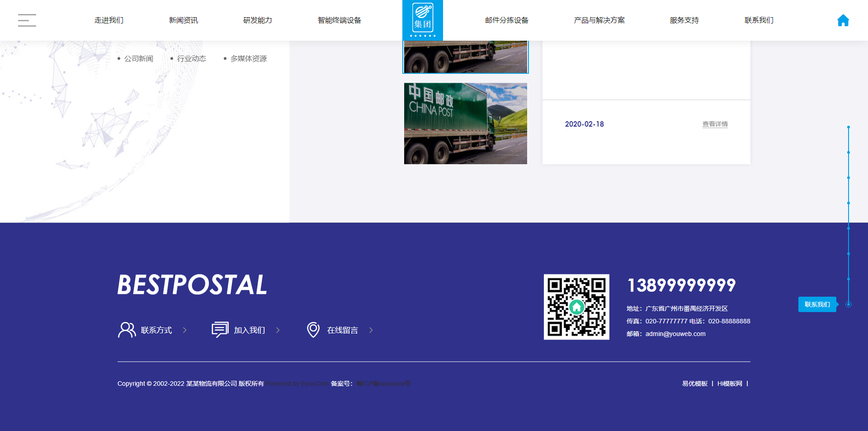Click the ICP备案号 link

[x=383, y=384]
